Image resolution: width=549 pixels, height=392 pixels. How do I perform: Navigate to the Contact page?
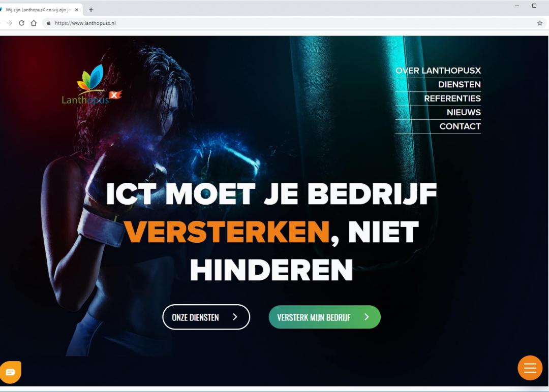click(460, 126)
